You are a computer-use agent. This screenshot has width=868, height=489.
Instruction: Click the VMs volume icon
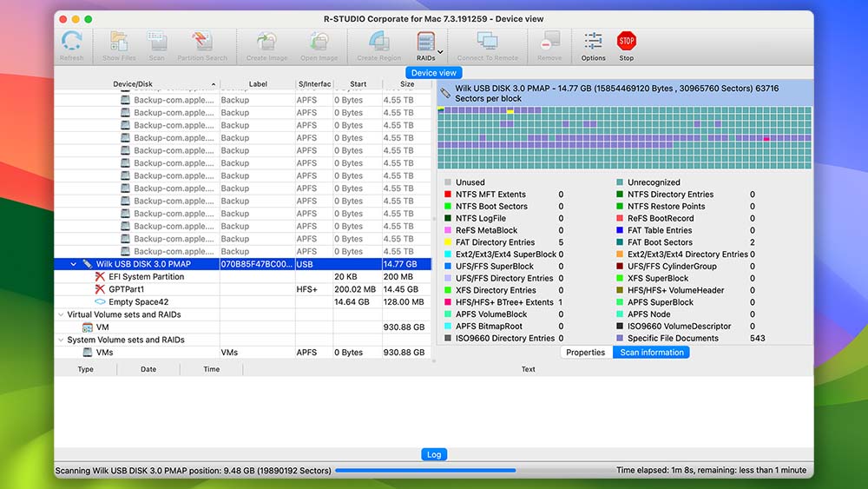coord(88,353)
